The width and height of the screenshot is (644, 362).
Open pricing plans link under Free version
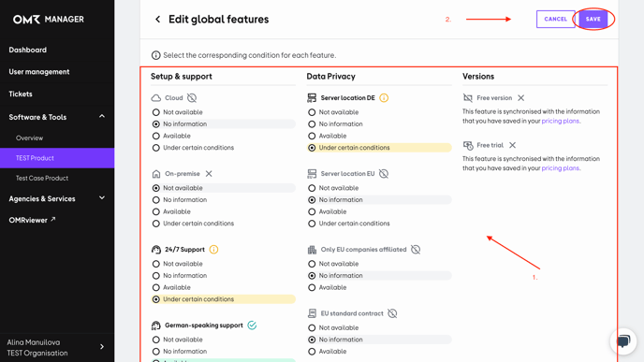tap(560, 121)
